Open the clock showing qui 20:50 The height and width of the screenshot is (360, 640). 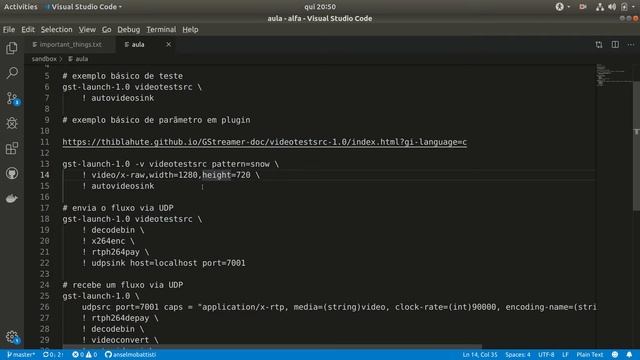(x=320, y=7)
